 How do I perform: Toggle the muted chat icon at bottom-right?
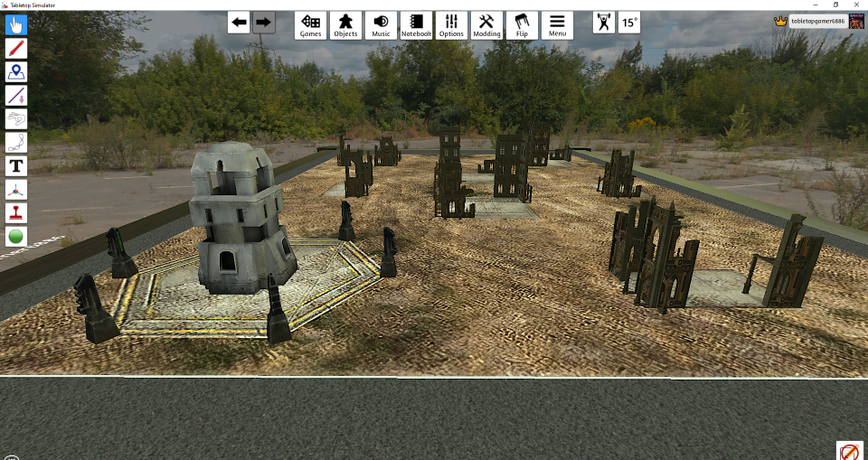click(x=849, y=451)
